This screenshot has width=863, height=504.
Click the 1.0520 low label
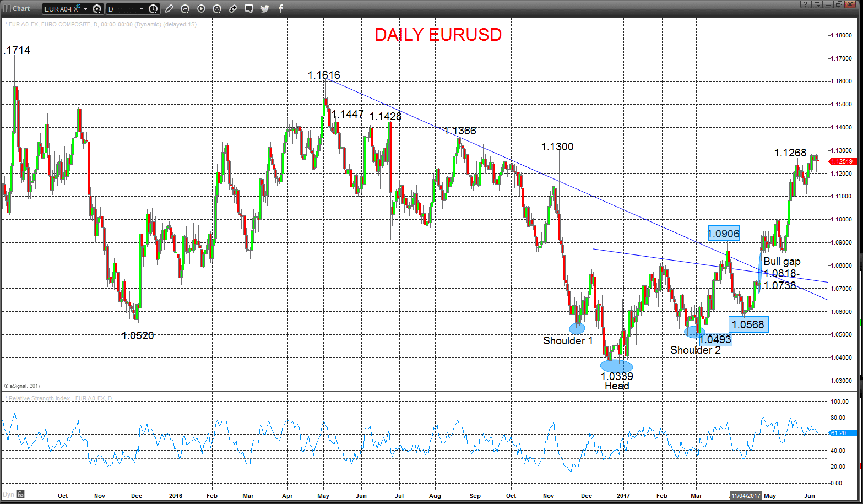pyautogui.click(x=138, y=335)
